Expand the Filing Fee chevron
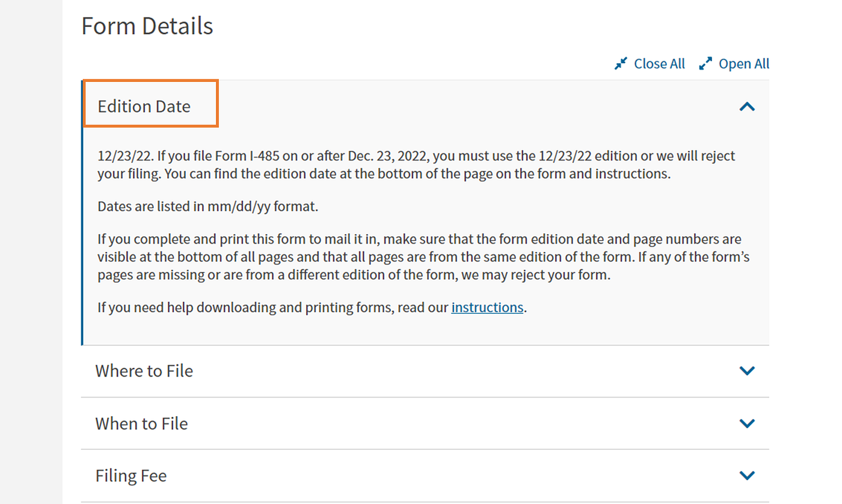 click(x=747, y=476)
